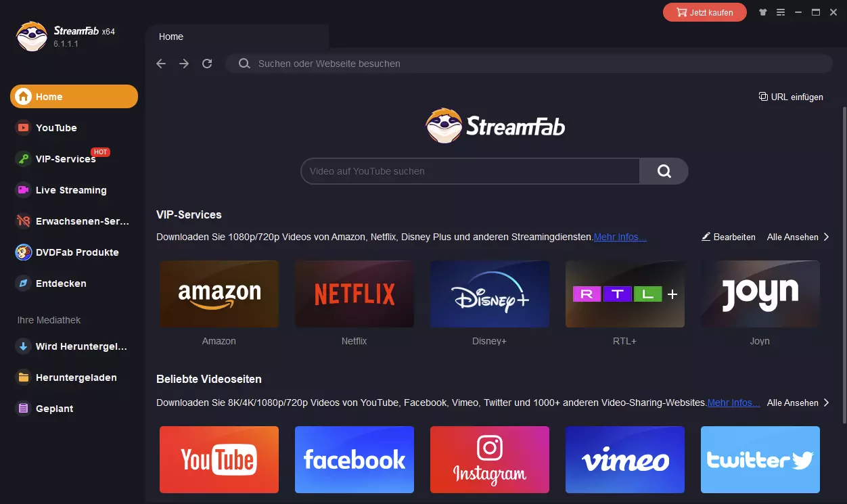Click the Geplant schedule icon
Viewport: 847px width, 504px height.
click(24, 409)
